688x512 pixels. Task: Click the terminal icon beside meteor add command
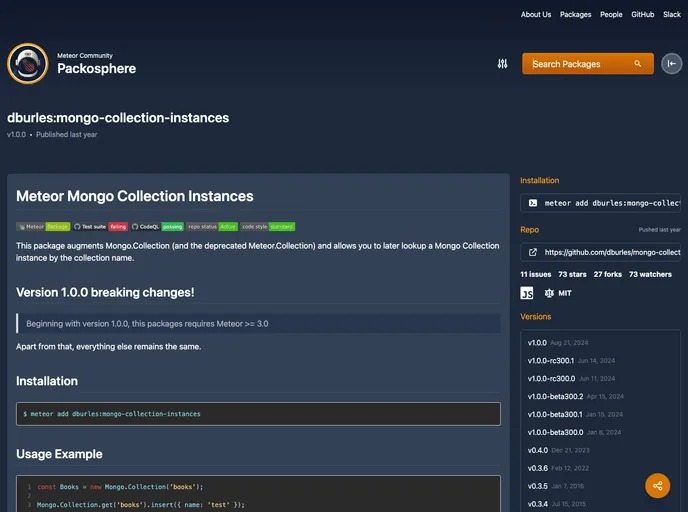(x=533, y=203)
